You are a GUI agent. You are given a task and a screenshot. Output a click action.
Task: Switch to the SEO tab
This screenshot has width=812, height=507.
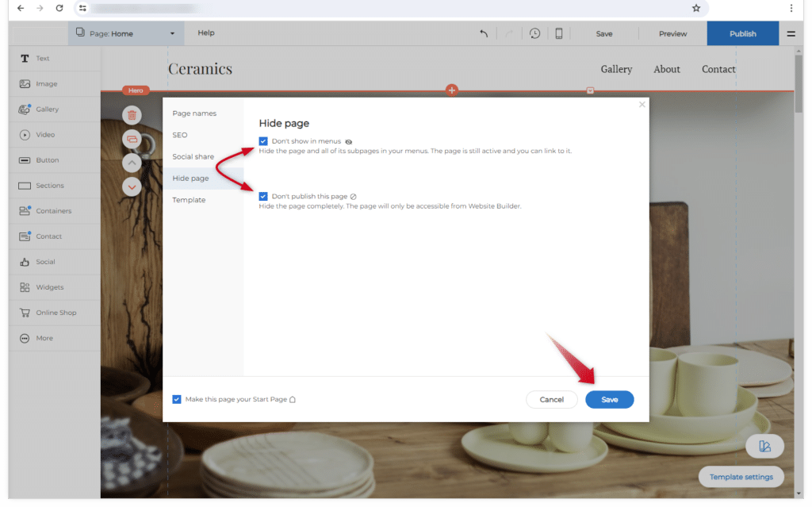tap(180, 135)
